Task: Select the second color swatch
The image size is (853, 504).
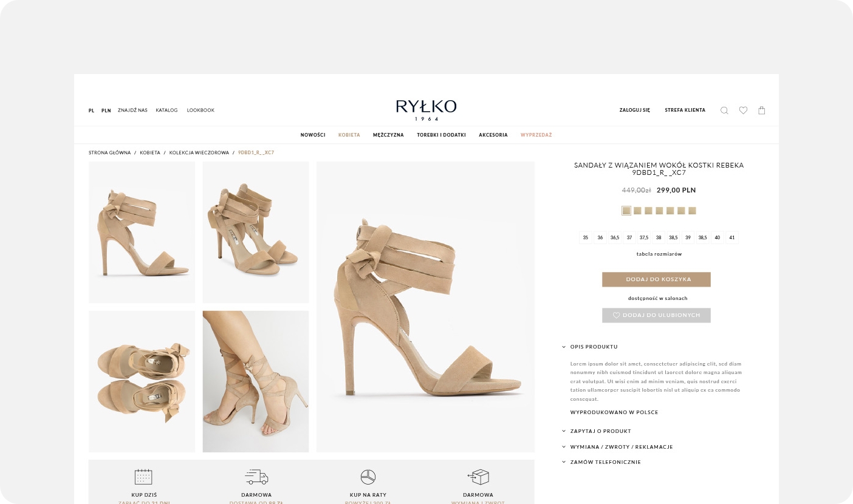Action: click(637, 211)
